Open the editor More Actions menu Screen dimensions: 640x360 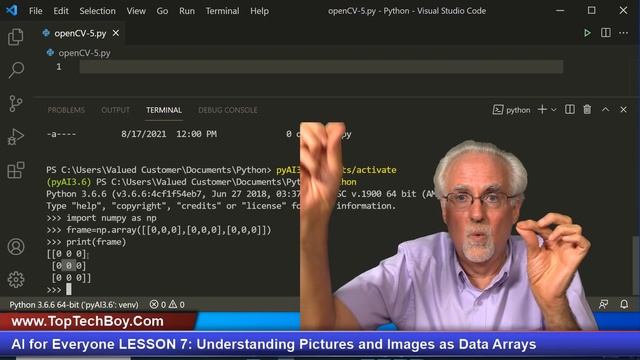pyautogui.click(x=623, y=33)
